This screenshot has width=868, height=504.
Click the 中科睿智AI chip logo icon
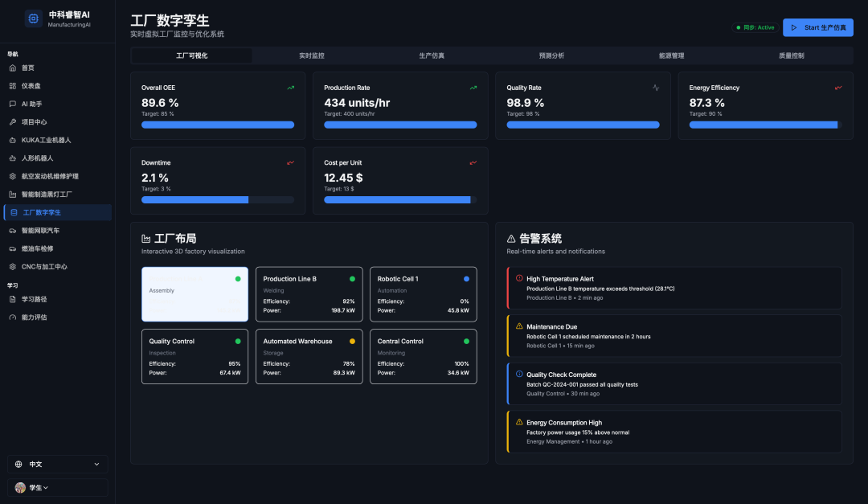(33, 19)
